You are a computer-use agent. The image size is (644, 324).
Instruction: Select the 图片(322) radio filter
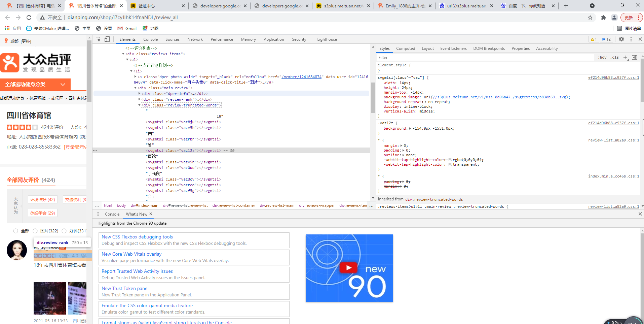pyautogui.click(x=35, y=231)
